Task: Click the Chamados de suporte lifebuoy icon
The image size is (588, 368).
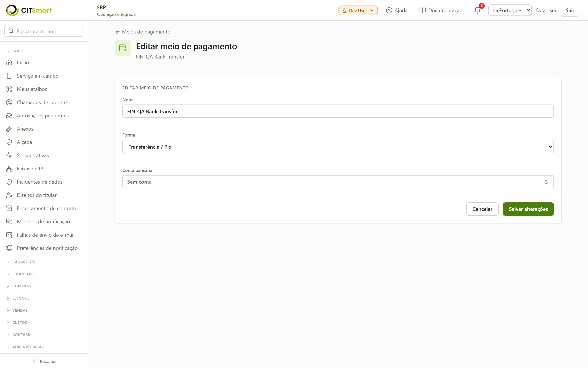Action: (x=9, y=102)
